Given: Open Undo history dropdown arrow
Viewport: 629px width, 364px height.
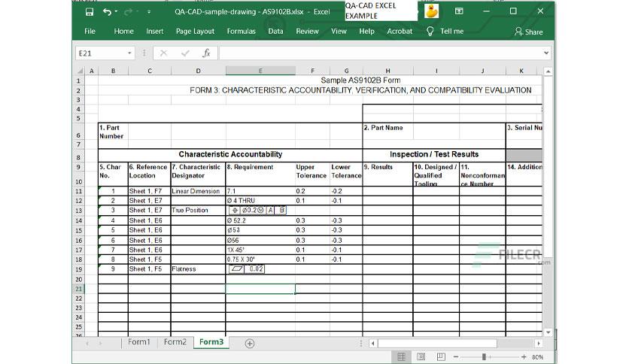Looking at the screenshot, I should pyautogui.click(x=117, y=11).
